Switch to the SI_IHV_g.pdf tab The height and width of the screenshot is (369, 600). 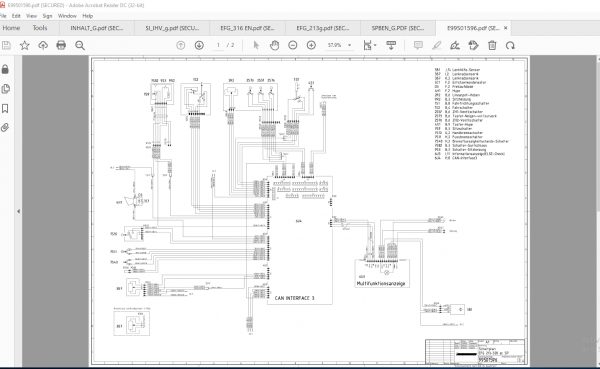172,28
